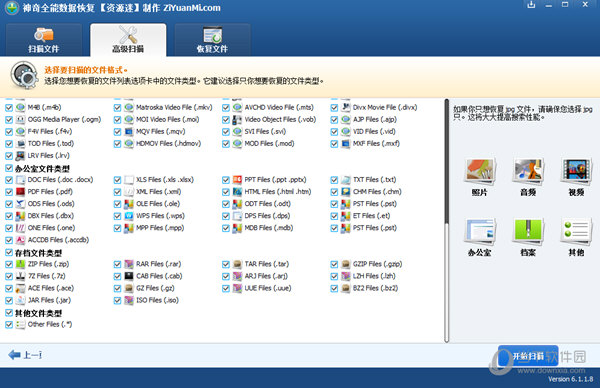Uncheck Matroska Video File (.mkv) checkbox
Image resolution: width=600 pixels, height=388 pixels.
click(x=117, y=108)
